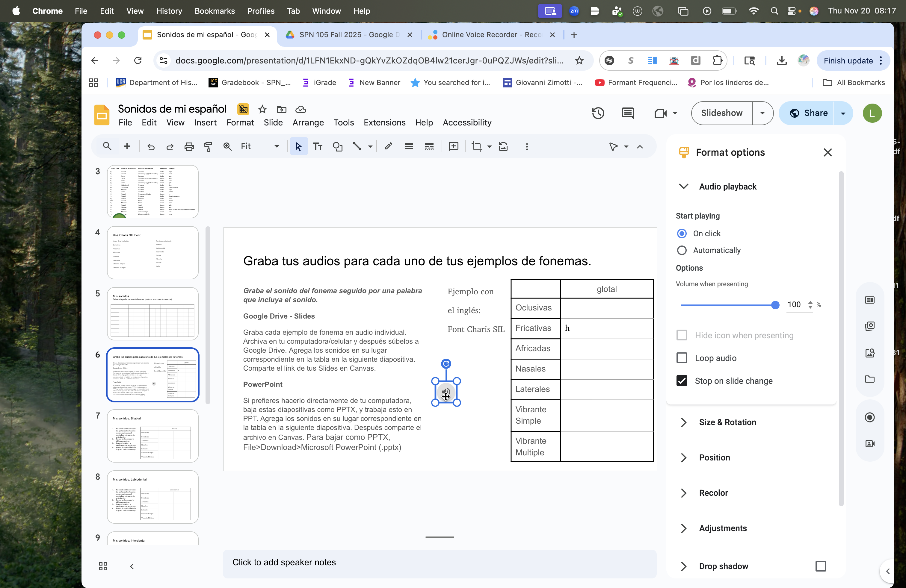This screenshot has width=906, height=588.
Task: Select the line tool
Action: (x=357, y=146)
